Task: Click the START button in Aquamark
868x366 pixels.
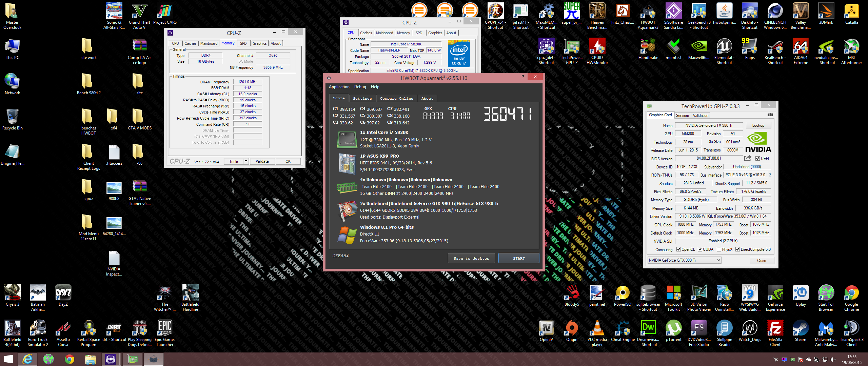Action: (x=519, y=258)
